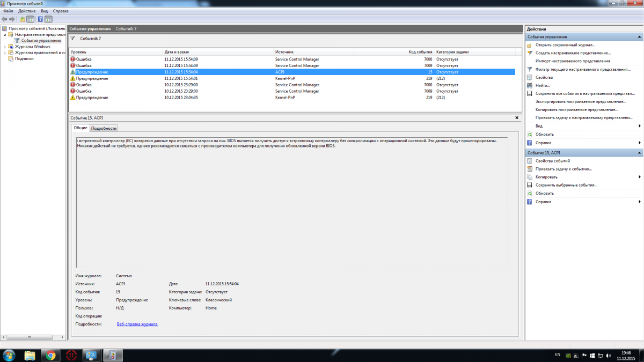Select Kernel-PnP event at 10.12.2015 23:04:35
This screenshot has width=644, height=362.
tap(292, 98)
